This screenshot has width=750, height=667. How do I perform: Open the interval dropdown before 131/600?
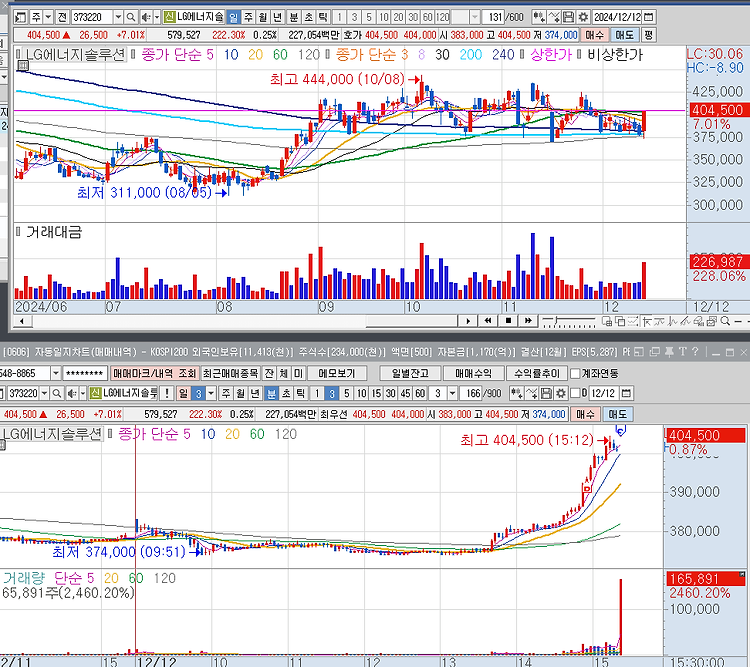[x=474, y=18]
